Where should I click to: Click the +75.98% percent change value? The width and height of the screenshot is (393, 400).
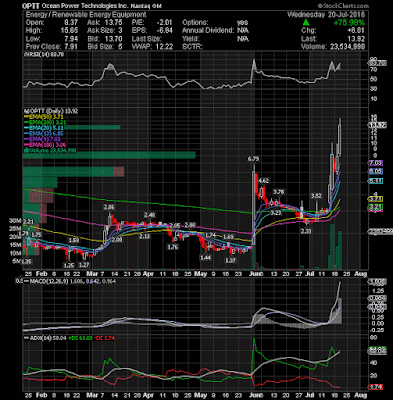tap(349, 23)
